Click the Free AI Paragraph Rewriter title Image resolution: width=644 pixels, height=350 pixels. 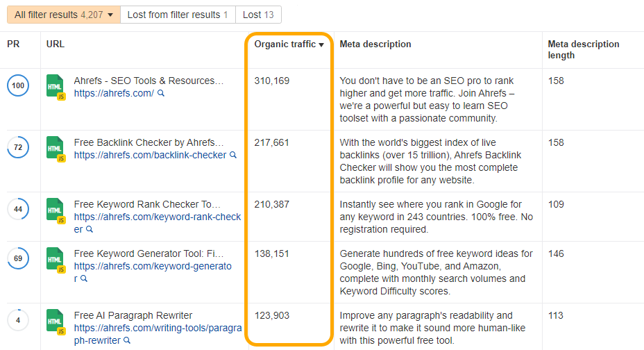tap(133, 316)
